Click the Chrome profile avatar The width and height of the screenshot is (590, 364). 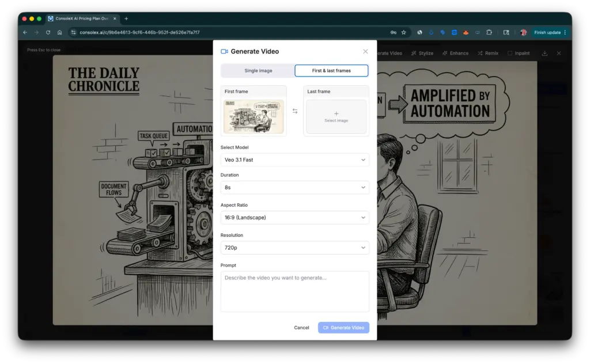(x=523, y=32)
